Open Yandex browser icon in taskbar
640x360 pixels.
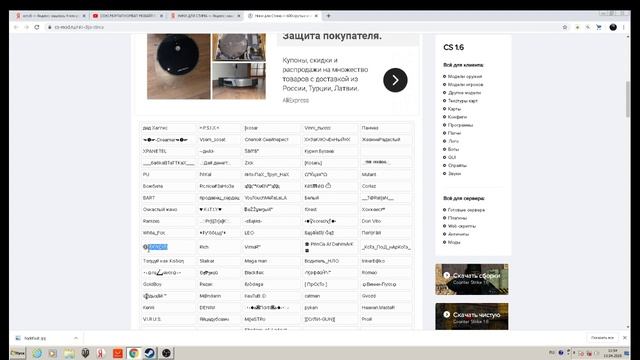101,353
